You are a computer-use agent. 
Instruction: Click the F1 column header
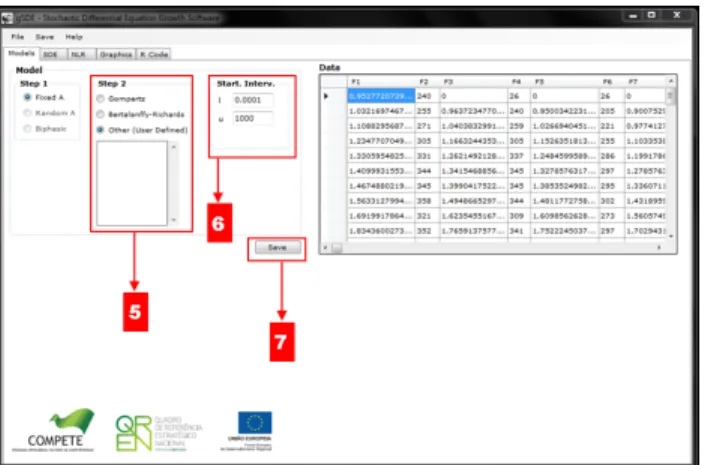pyautogui.click(x=381, y=82)
